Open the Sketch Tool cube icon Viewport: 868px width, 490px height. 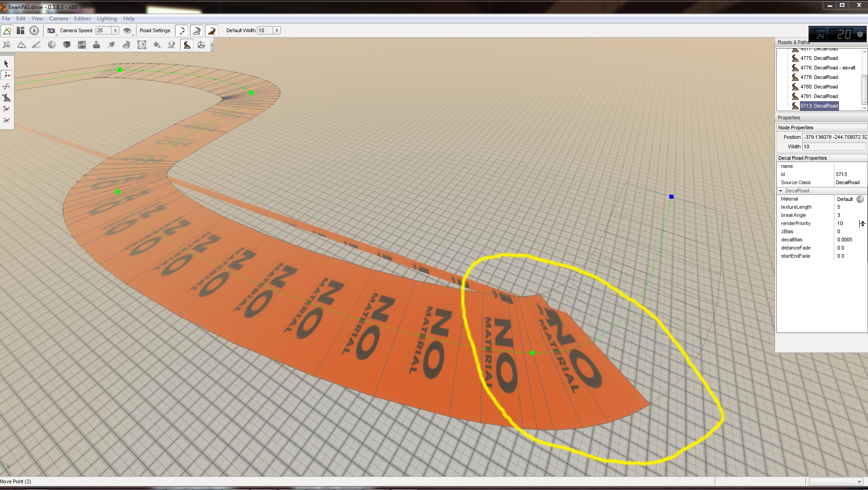pyautogui.click(x=67, y=44)
